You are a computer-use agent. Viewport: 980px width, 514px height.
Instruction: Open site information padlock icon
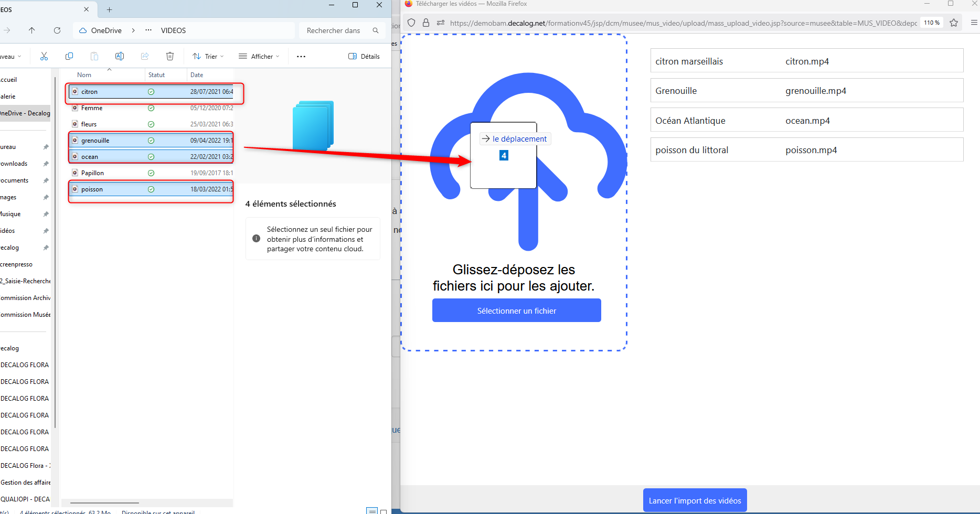point(426,23)
